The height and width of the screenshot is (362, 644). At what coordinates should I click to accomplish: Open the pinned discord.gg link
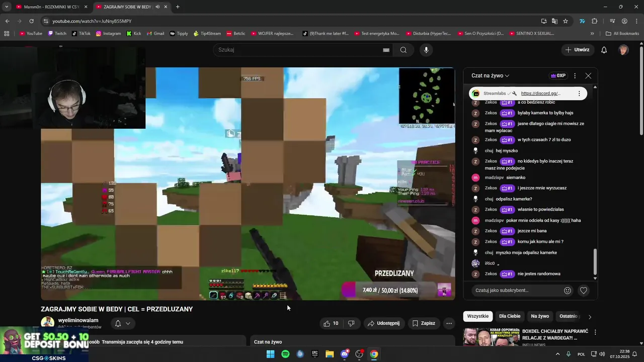541,94
